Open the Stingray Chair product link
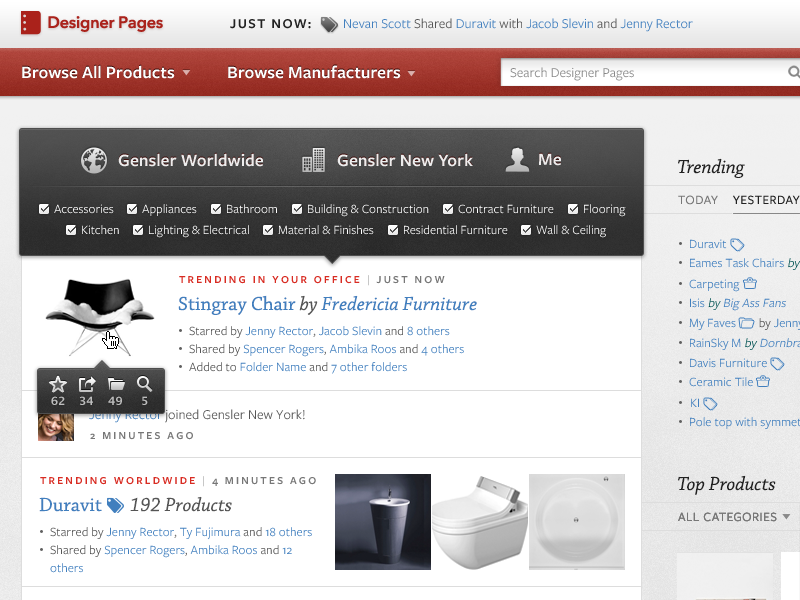This screenshot has width=800, height=600. [x=236, y=304]
